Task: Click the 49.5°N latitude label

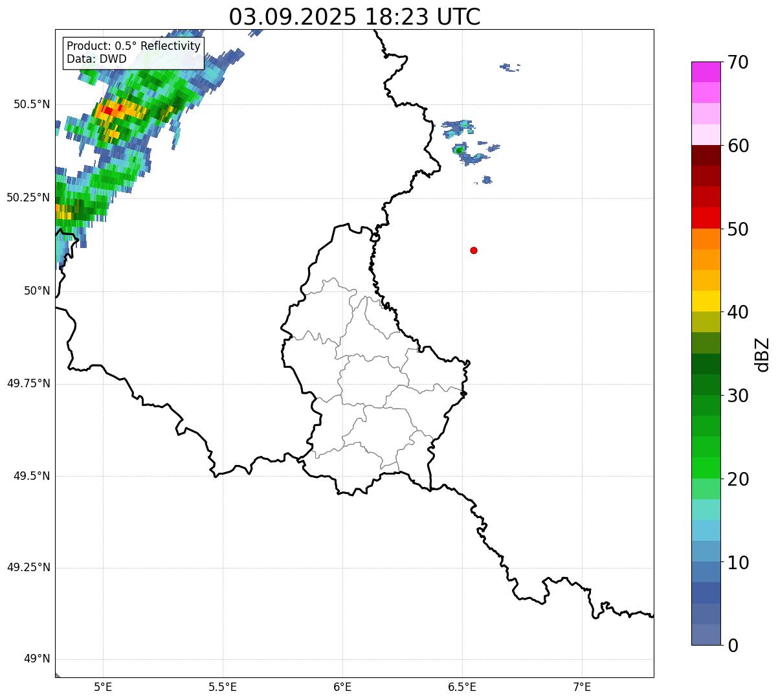Action: coord(32,476)
